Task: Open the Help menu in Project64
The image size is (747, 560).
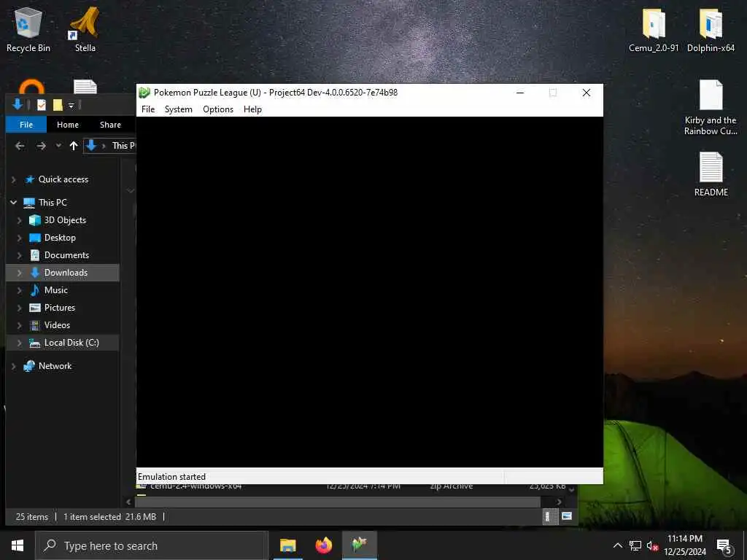Action: [x=252, y=109]
